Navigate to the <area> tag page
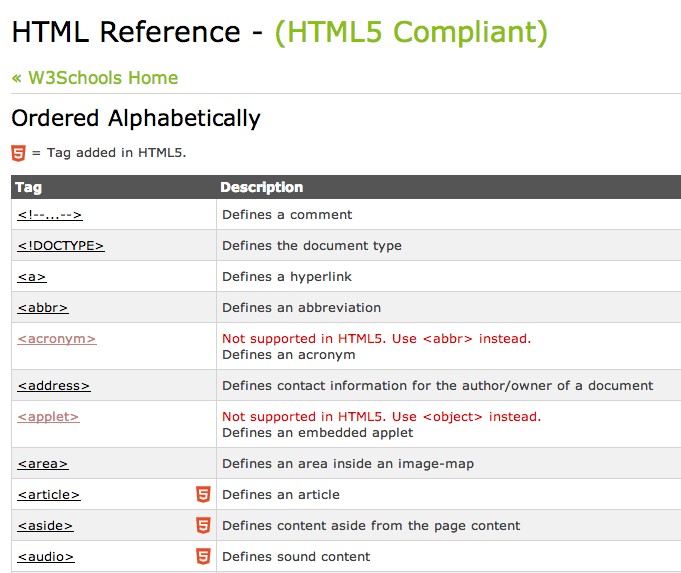The height and width of the screenshot is (573, 681). (43, 464)
